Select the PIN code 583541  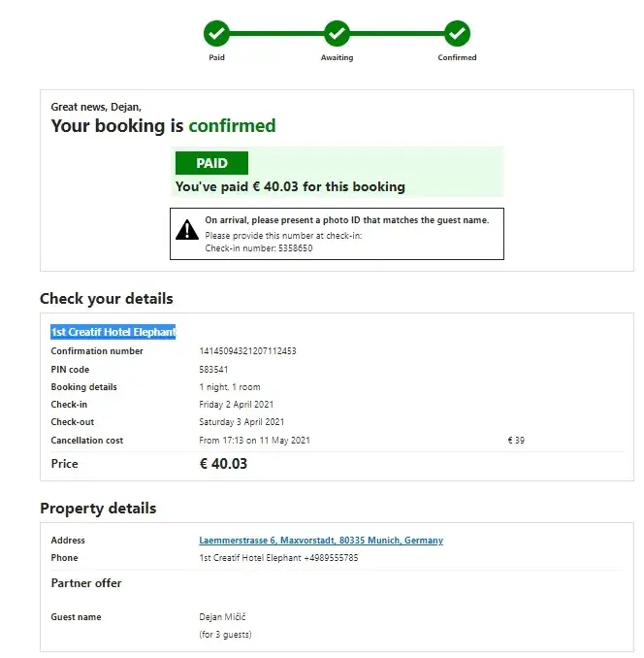pyautogui.click(x=213, y=370)
